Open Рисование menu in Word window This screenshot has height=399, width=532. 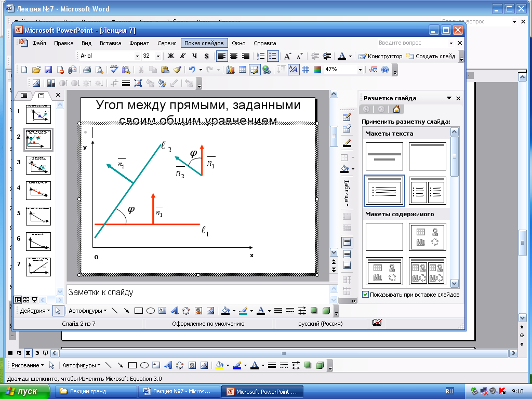click(28, 365)
